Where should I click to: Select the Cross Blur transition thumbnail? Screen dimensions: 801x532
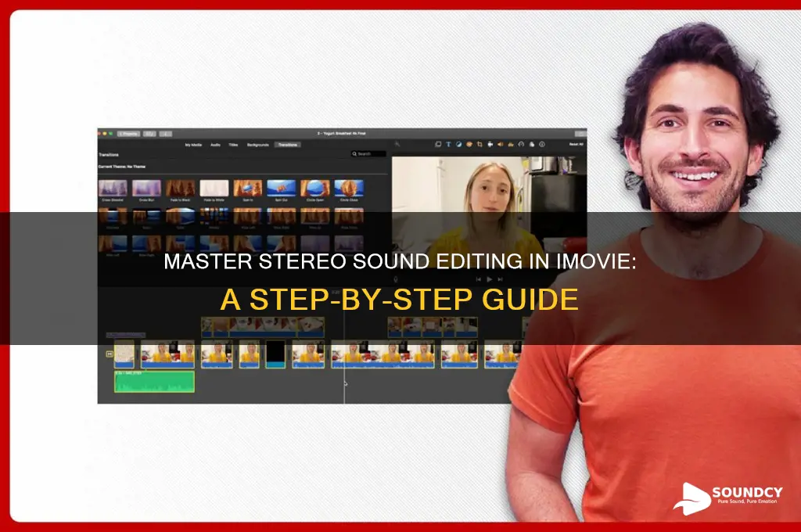(x=146, y=188)
